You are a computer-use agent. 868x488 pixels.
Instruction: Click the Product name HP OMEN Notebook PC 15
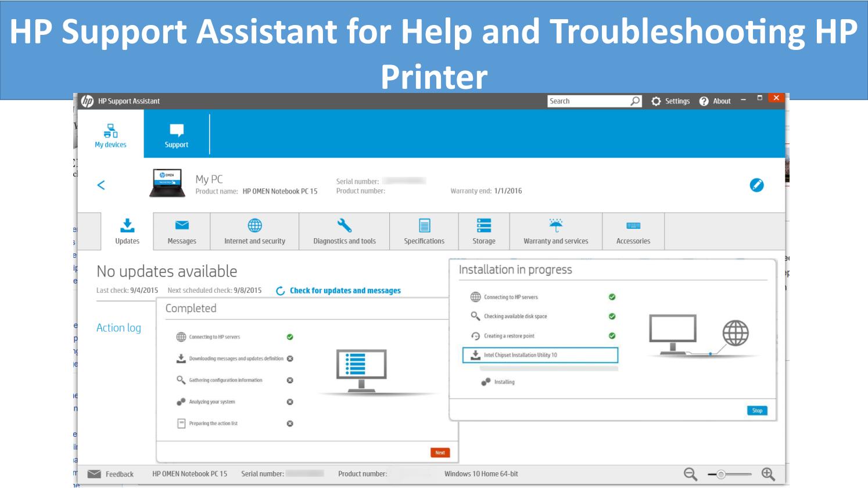pyautogui.click(x=256, y=191)
